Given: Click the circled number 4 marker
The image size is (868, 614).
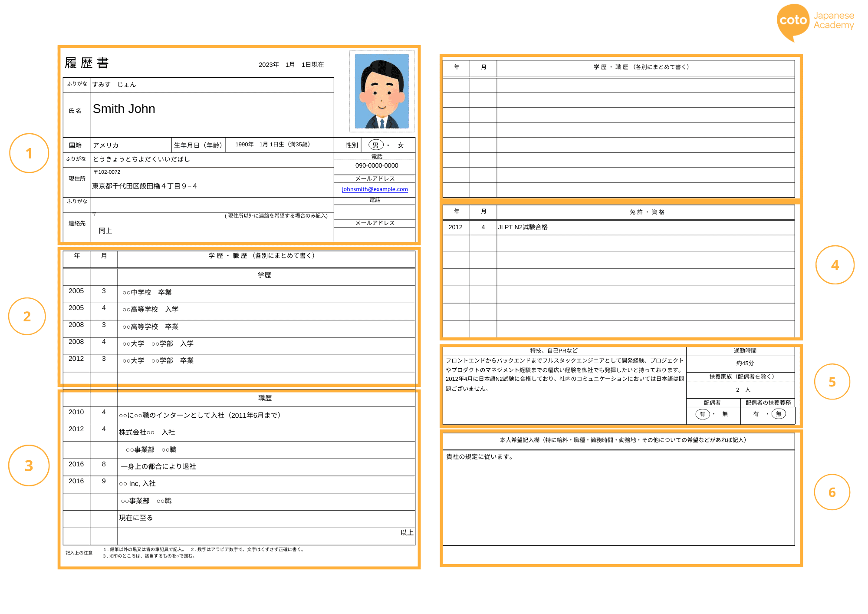Looking at the screenshot, I should pyautogui.click(x=834, y=265).
